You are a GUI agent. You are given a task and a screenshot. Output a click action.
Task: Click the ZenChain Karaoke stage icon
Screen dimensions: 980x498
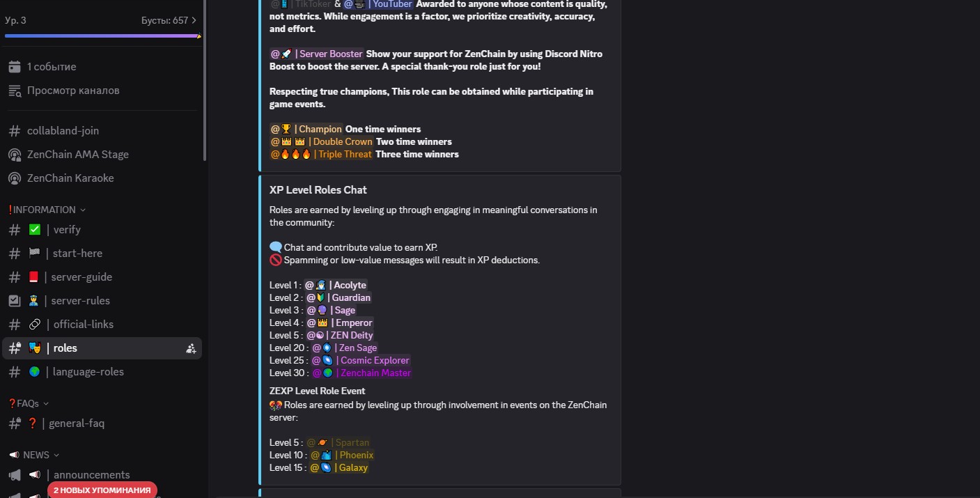coord(15,178)
